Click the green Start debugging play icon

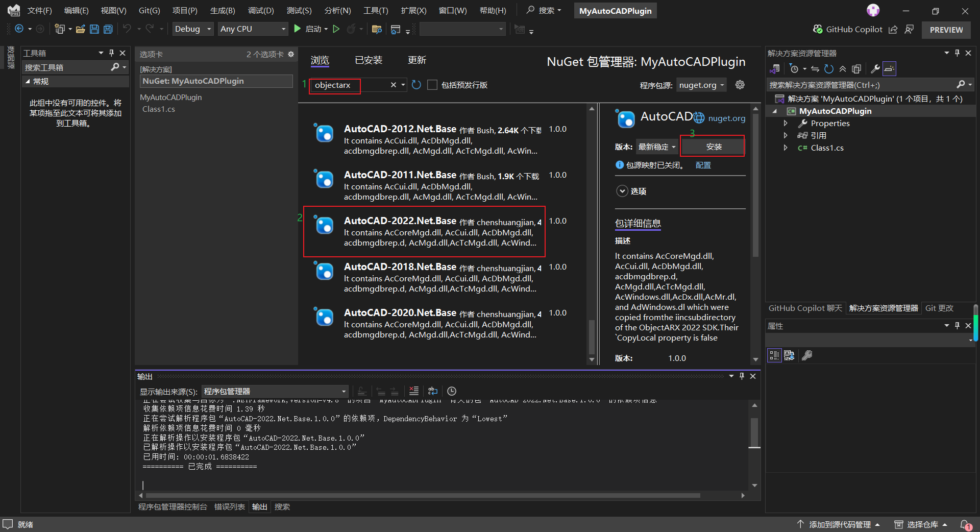(298, 29)
